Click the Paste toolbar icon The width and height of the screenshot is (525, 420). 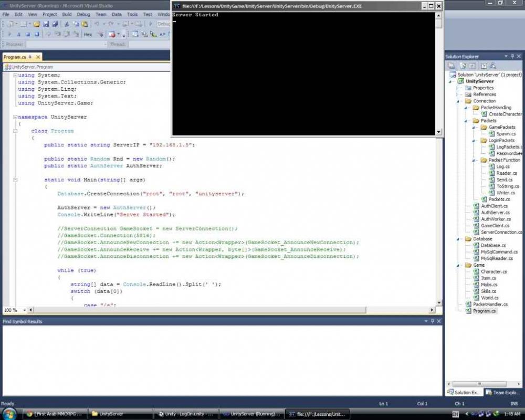click(85, 24)
